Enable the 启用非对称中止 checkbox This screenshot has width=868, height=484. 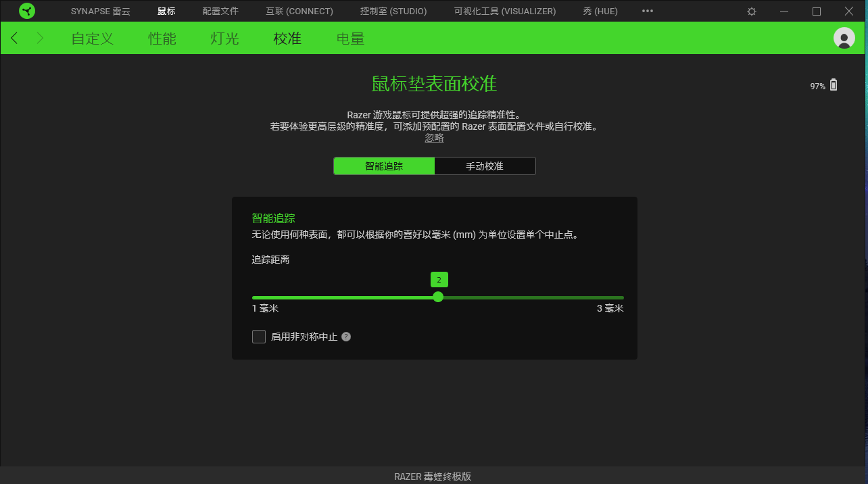point(259,337)
